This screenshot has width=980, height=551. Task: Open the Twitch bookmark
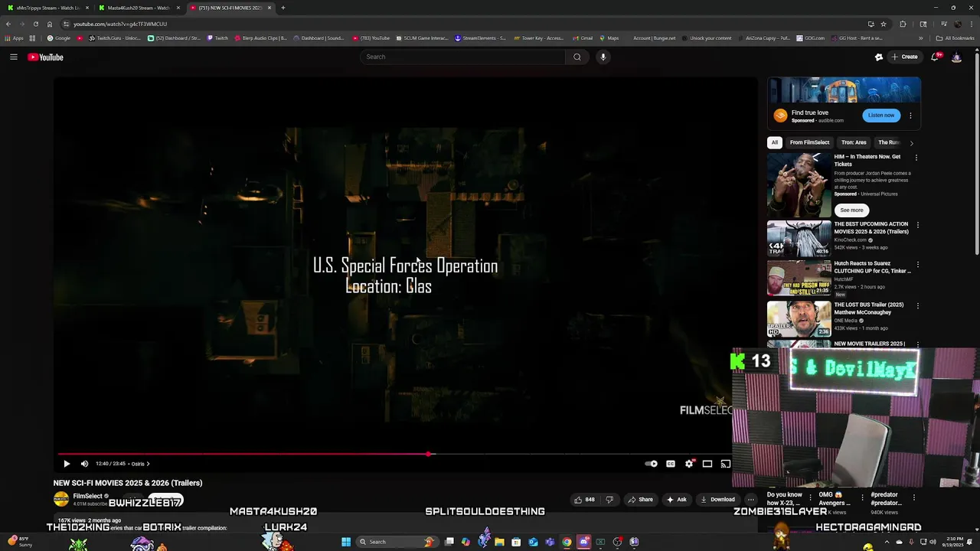[x=217, y=38]
